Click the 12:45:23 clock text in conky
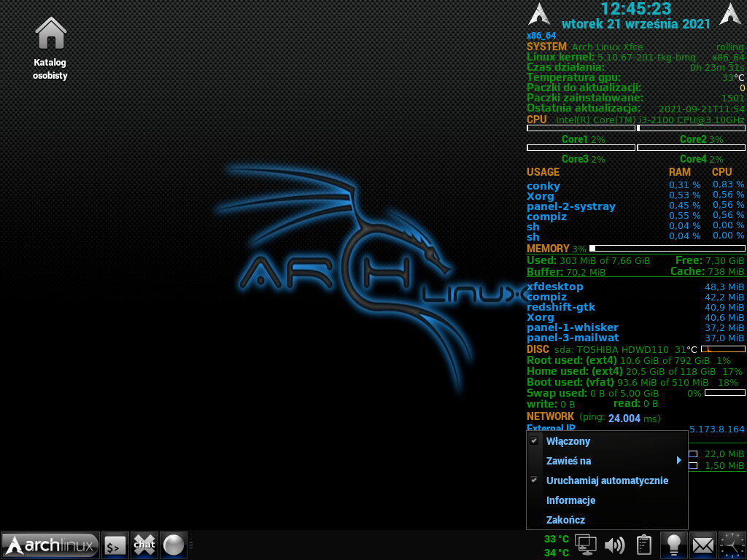Image resolution: width=747 pixels, height=560 pixels. pos(636,9)
